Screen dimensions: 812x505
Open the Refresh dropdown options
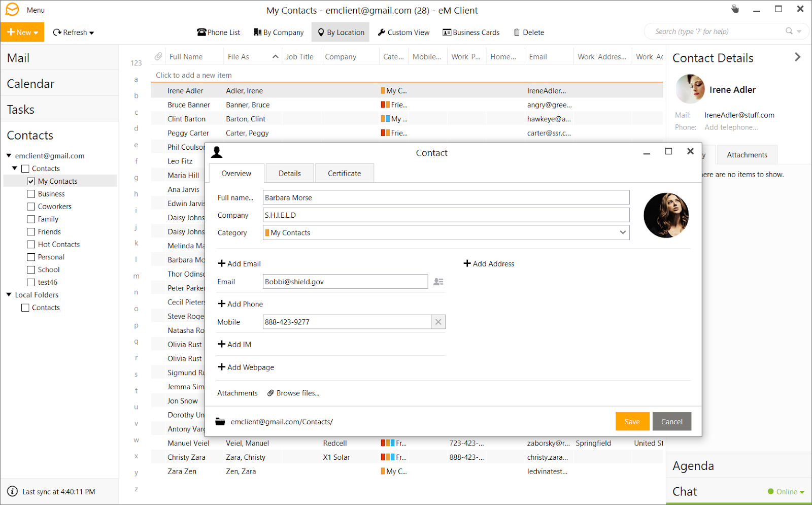click(x=91, y=32)
